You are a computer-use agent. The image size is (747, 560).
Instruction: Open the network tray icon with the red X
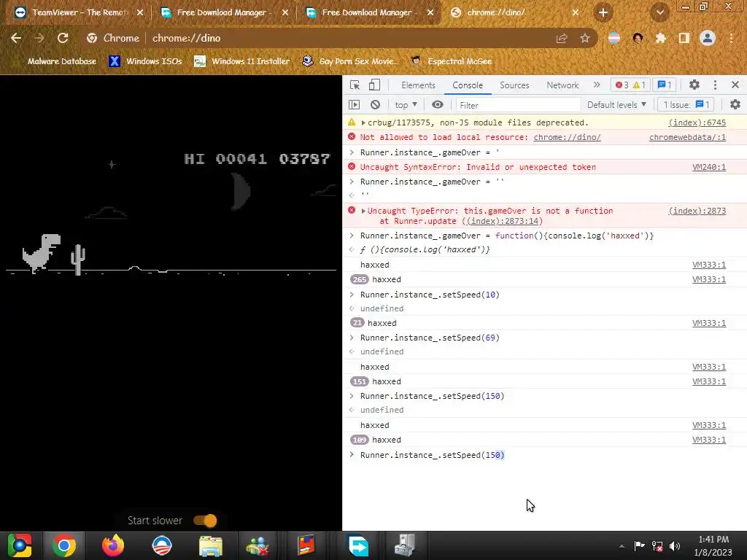pyautogui.click(x=657, y=545)
